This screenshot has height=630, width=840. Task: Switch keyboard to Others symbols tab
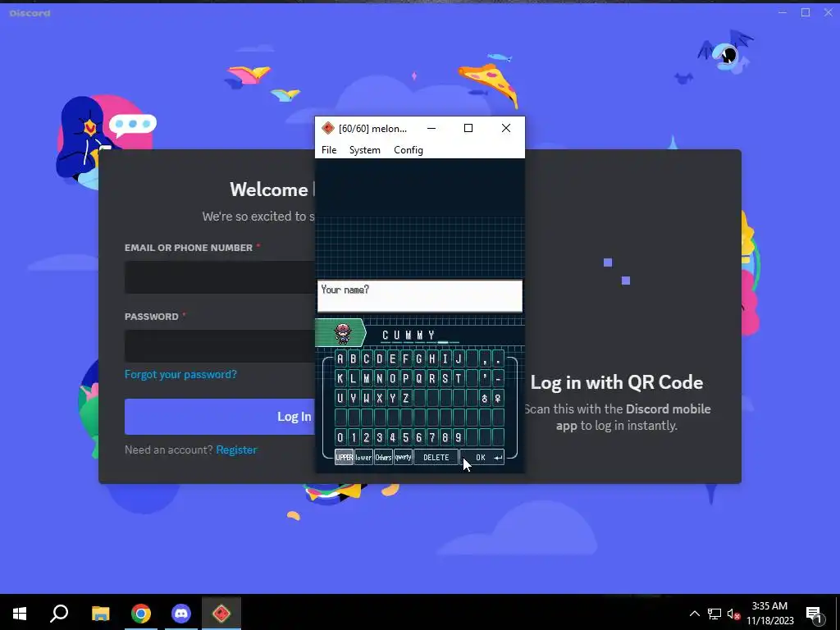[x=383, y=457]
